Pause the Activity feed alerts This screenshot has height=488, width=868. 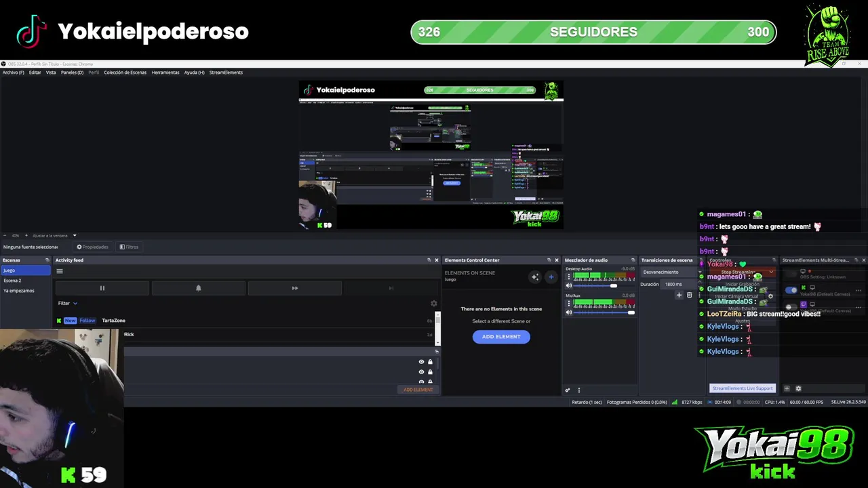pyautogui.click(x=102, y=288)
